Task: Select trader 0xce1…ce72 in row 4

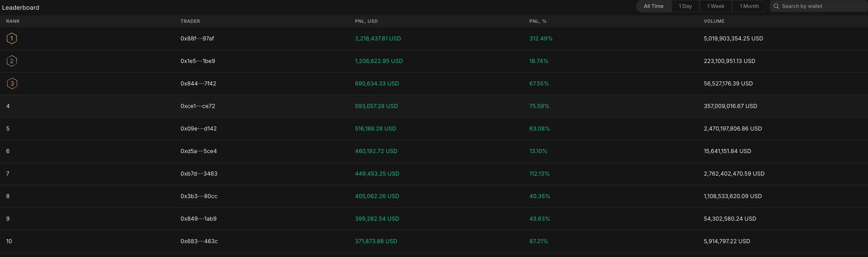Action: point(198,106)
